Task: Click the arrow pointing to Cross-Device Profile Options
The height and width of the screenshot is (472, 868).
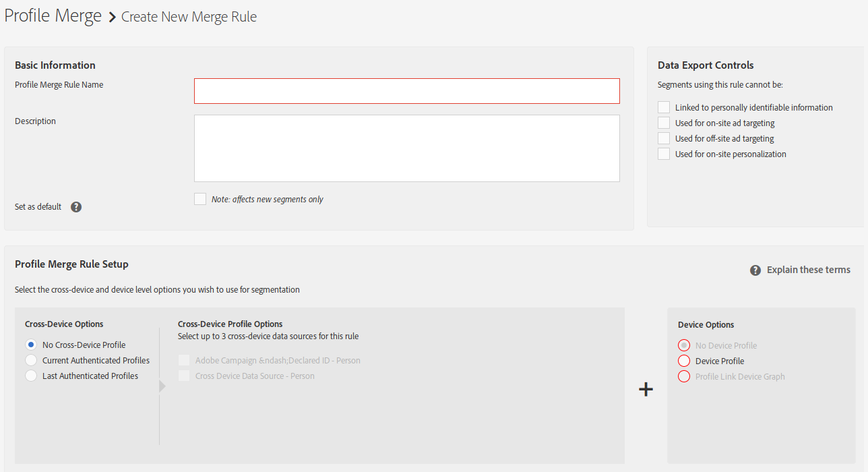Action: coord(162,386)
